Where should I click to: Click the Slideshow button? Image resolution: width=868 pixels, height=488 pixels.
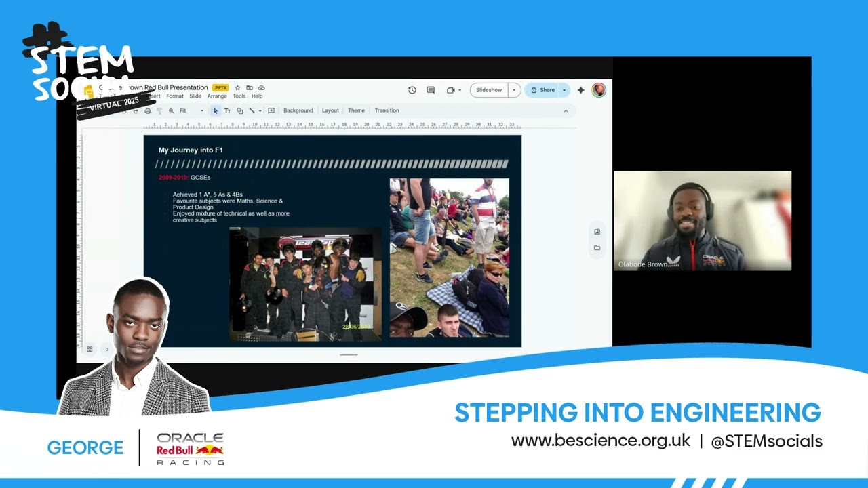489,90
